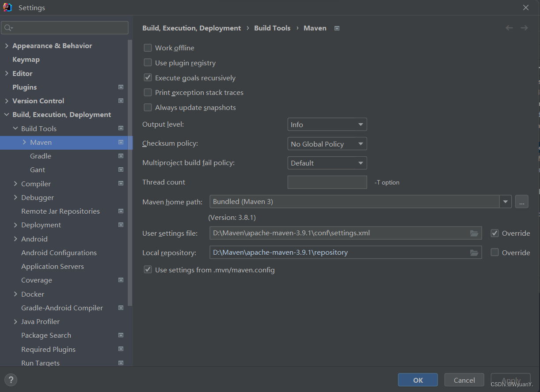
Task: Click the User settings file path field
Action: tap(346, 233)
